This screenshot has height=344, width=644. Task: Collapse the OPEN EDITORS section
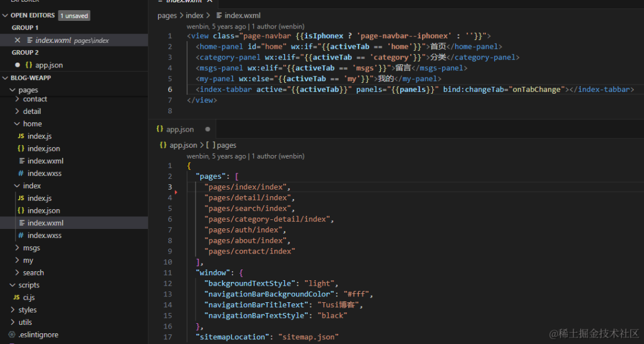[5, 15]
